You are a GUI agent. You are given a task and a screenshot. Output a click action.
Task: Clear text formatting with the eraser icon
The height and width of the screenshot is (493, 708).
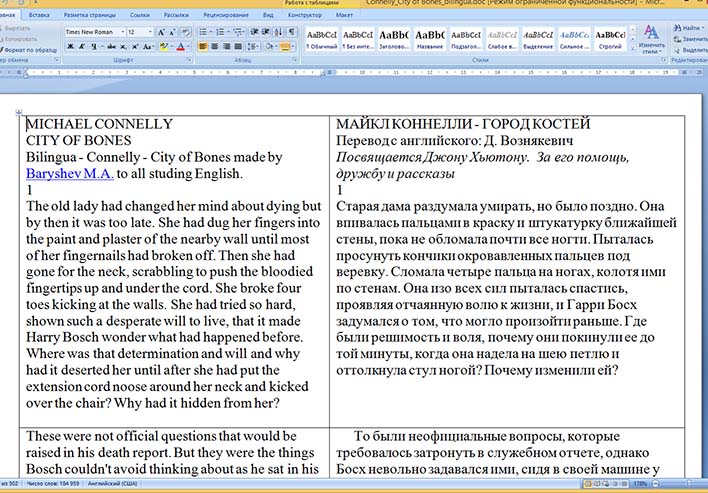click(186, 32)
